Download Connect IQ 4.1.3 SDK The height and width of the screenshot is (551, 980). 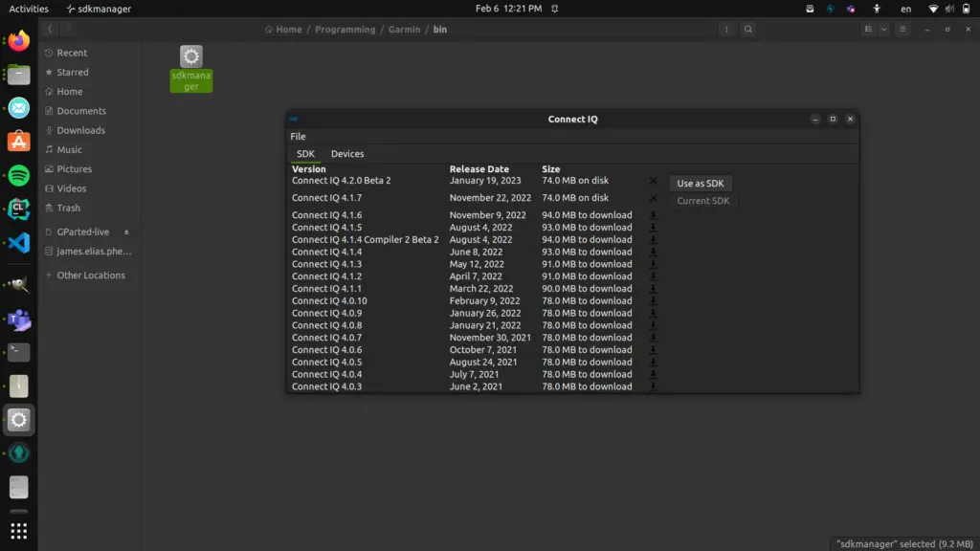pos(653,264)
